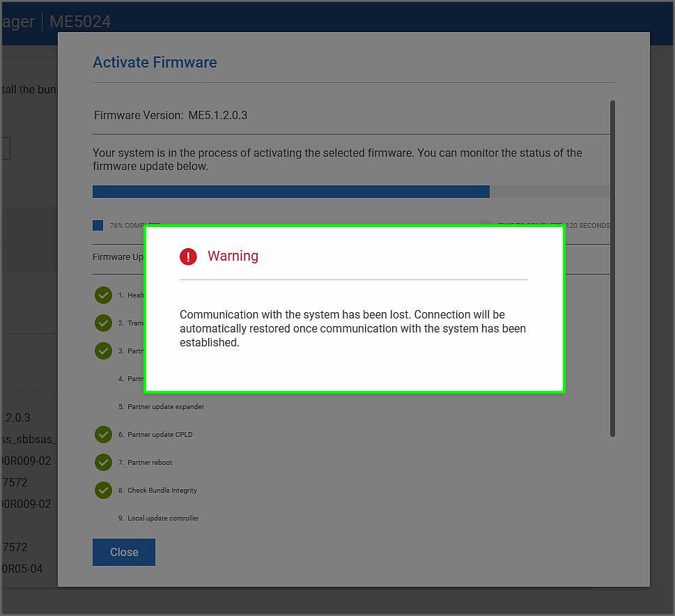Click the Activate Firmware dialog scrollbar
675x616 pixels.
pos(612,268)
